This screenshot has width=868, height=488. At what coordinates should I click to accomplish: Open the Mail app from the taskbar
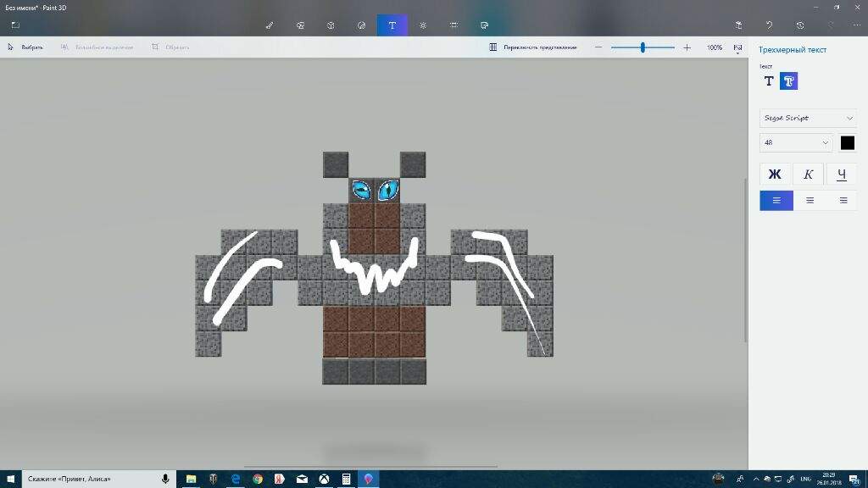coord(302,480)
